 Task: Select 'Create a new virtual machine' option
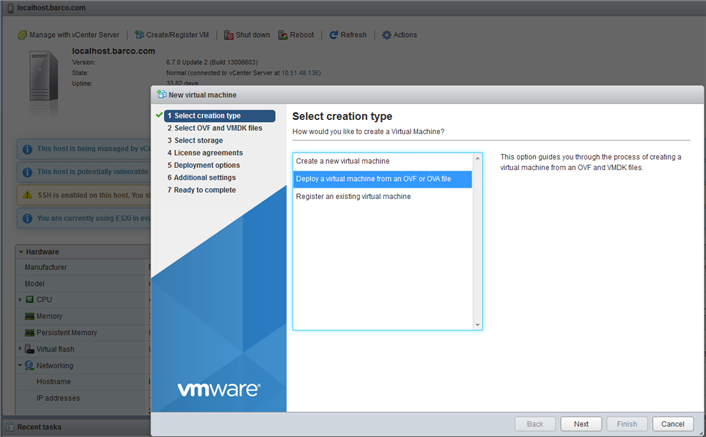pos(343,161)
